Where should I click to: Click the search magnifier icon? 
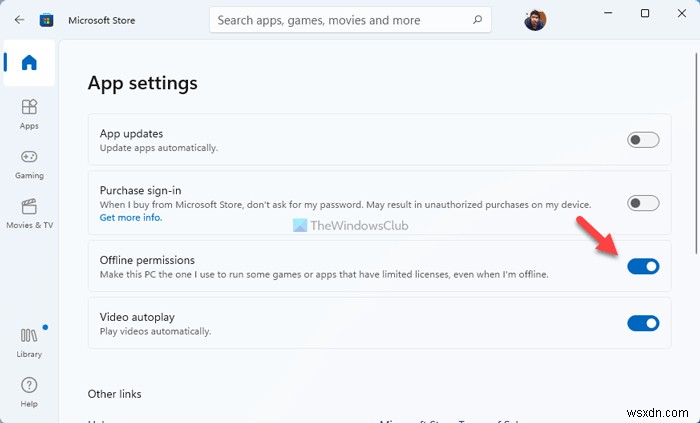pyautogui.click(x=477, y=20)
